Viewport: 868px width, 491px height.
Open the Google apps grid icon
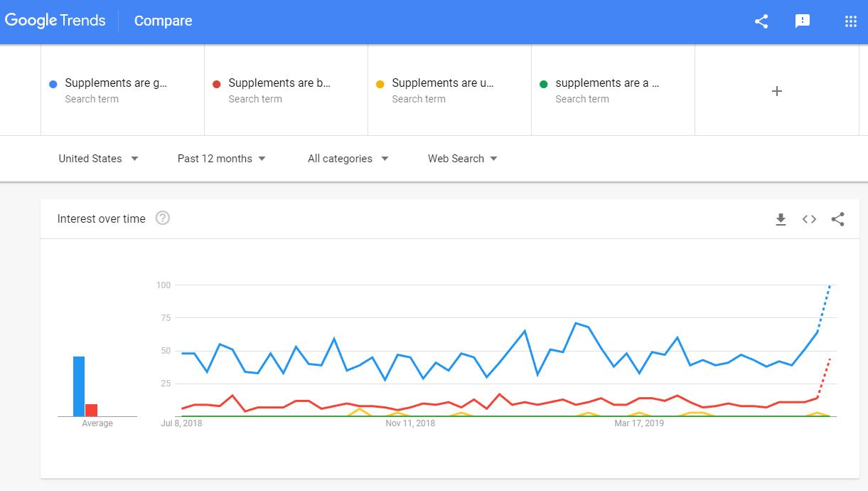click(851, 21)
